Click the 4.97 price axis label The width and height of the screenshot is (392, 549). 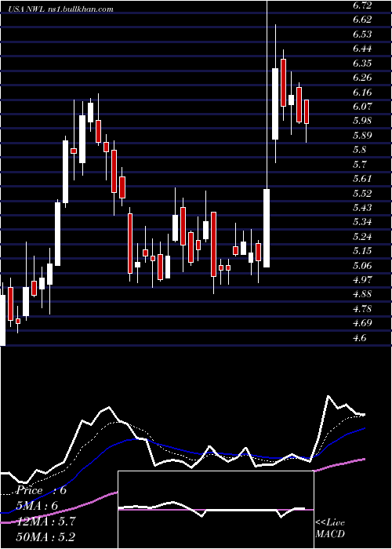(362, 280)
